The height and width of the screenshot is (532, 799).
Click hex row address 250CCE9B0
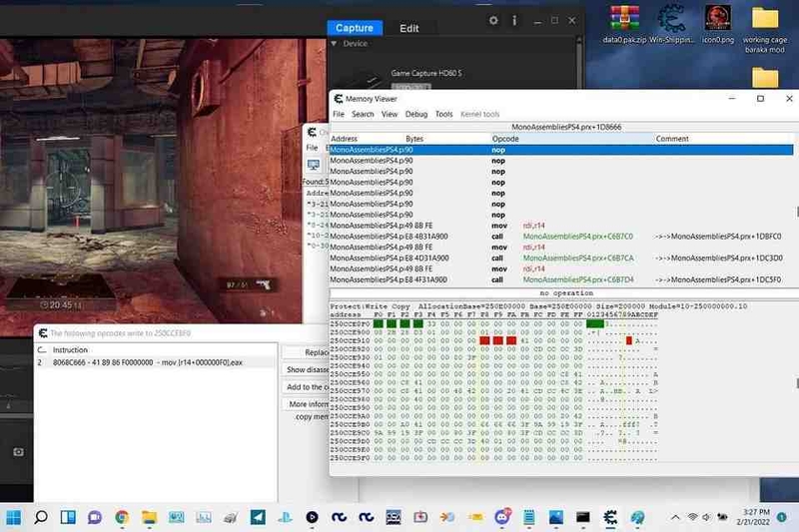tap(350, 424)
